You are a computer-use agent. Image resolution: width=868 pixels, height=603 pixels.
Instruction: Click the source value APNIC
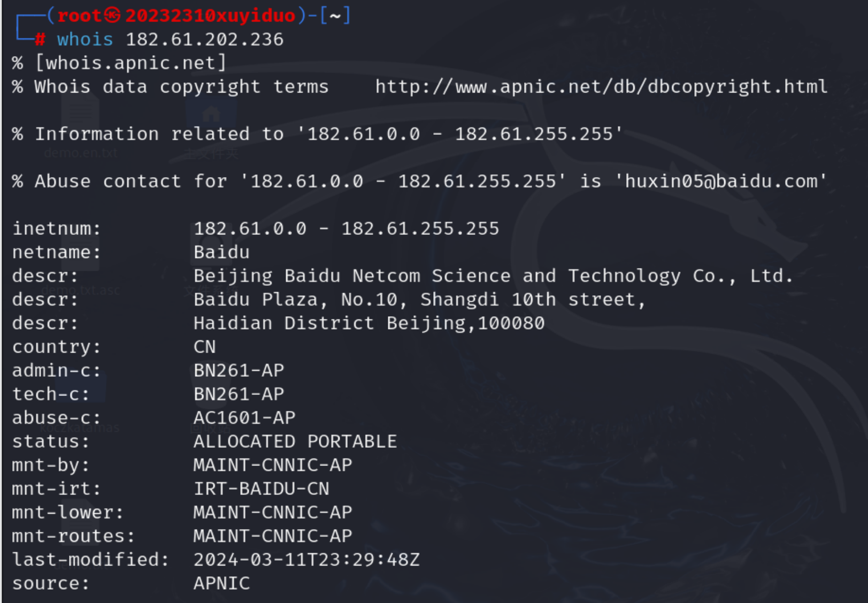pos(221,583)
